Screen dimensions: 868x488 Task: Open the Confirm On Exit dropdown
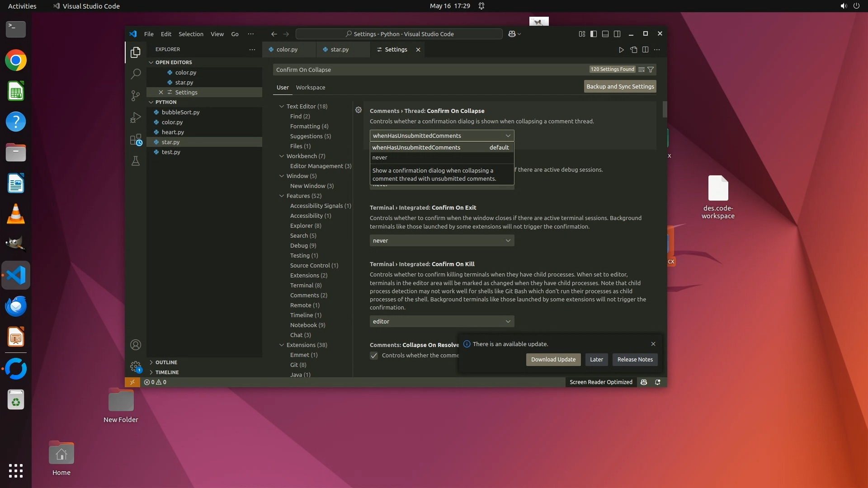pyautogui.click(x=442, y=240)
